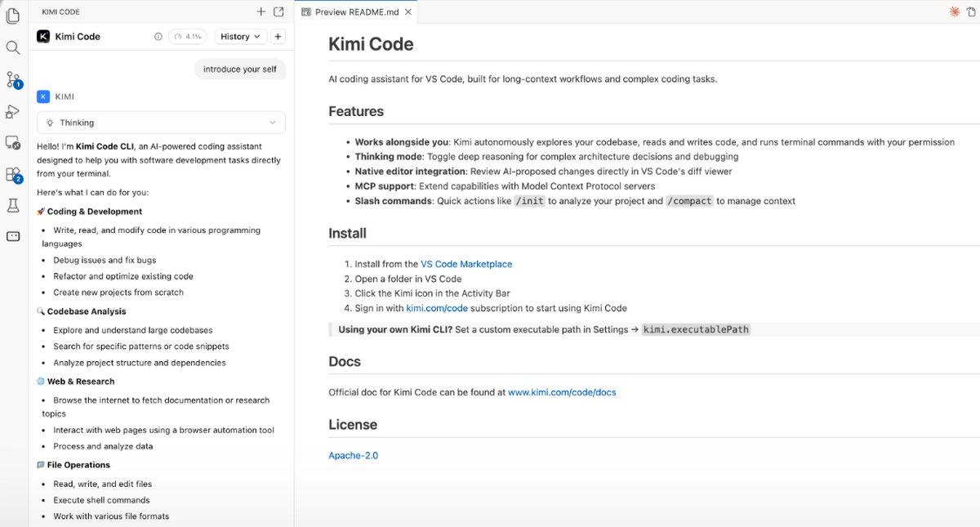Click 'Process and analyze data' list item

click(103, 446)
